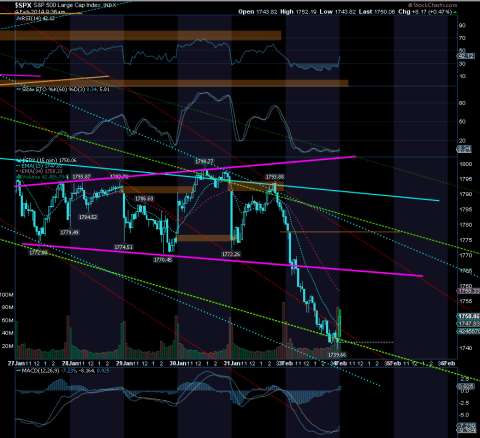Click the 1786.60 price label
This screenshot has width=480, height=438.
(x=144, y=199)
